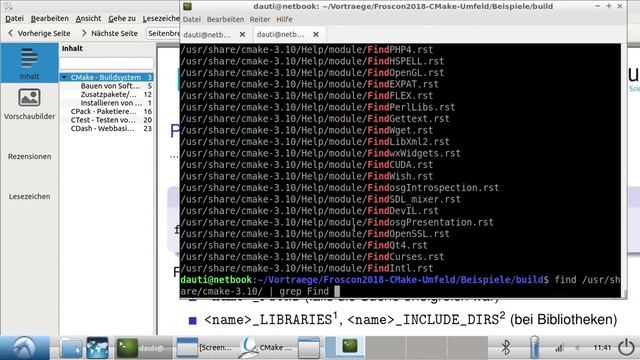Screen dimensions: 640x360
Task: Click FindCUDA.rst line in terminal
Action: click(x=307, y=165)
